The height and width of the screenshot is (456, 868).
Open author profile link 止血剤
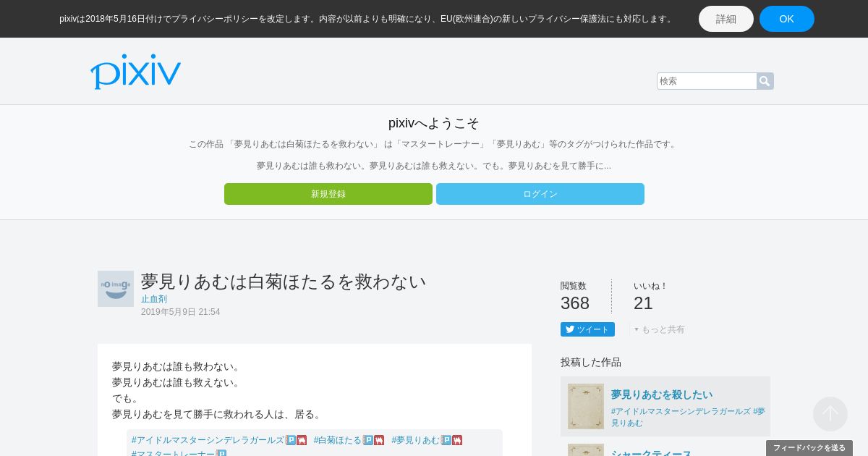click(x=154, y=299)
